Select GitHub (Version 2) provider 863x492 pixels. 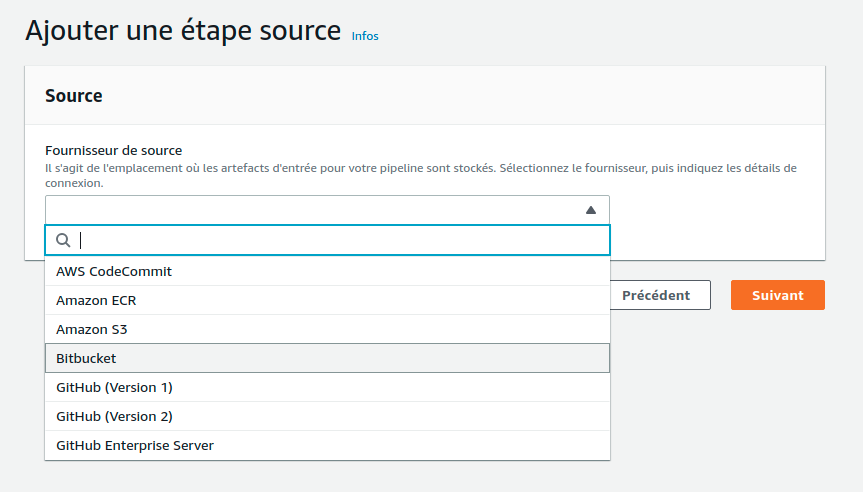(114, 416)
